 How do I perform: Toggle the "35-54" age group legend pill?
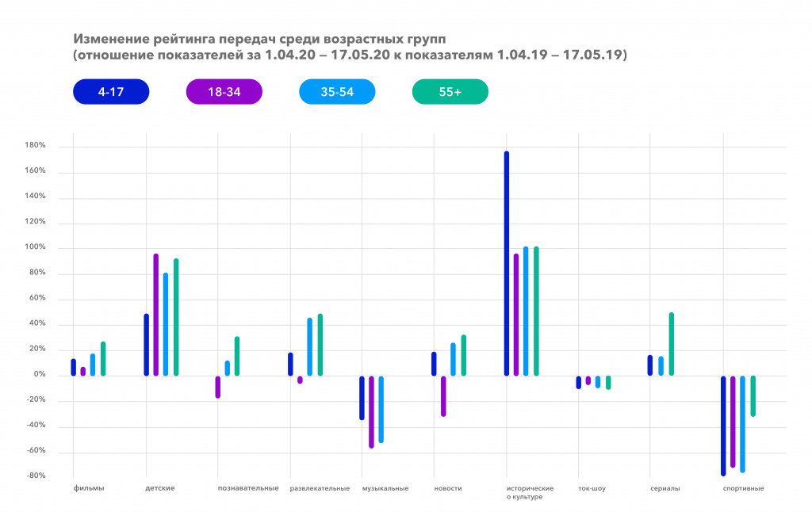(x=337, y=92)
